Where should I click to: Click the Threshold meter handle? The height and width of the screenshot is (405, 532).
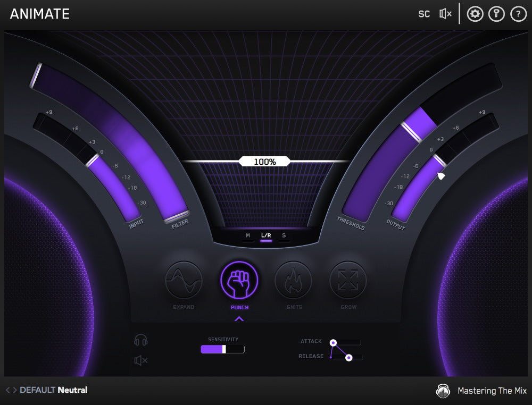(412, 131)
